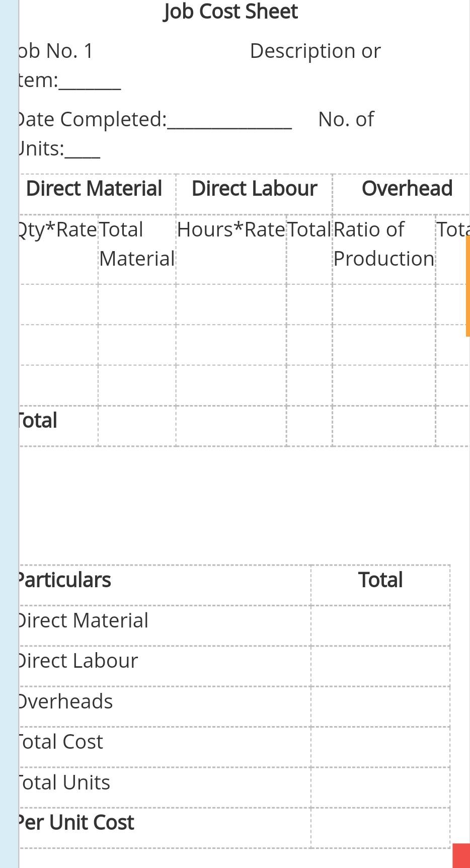Screen dimensions: 470x868
Task: Select the 'Particulars' header
Action: (x=64, y=580)
